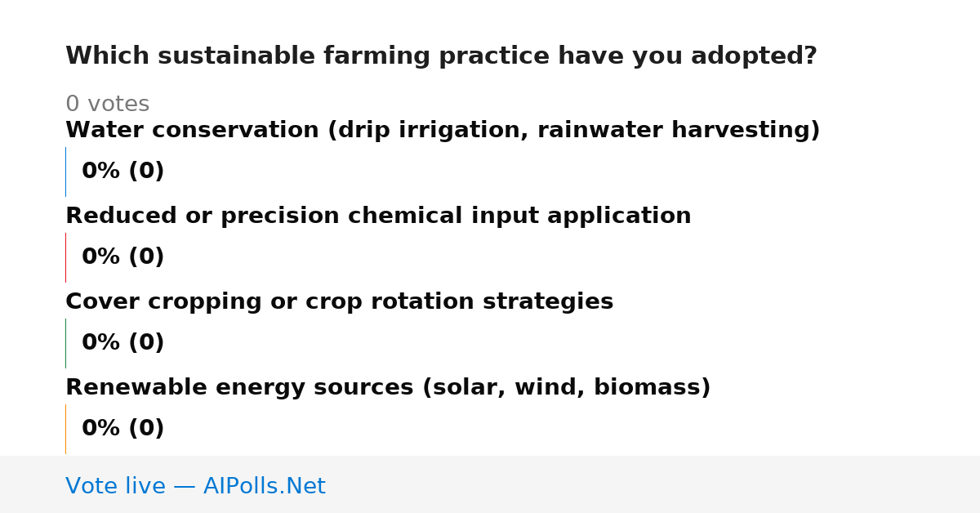Screen dimensions: 980x513
Task: Click the word AIPolls.Net in the footer
Action: [x=264, y=486]
